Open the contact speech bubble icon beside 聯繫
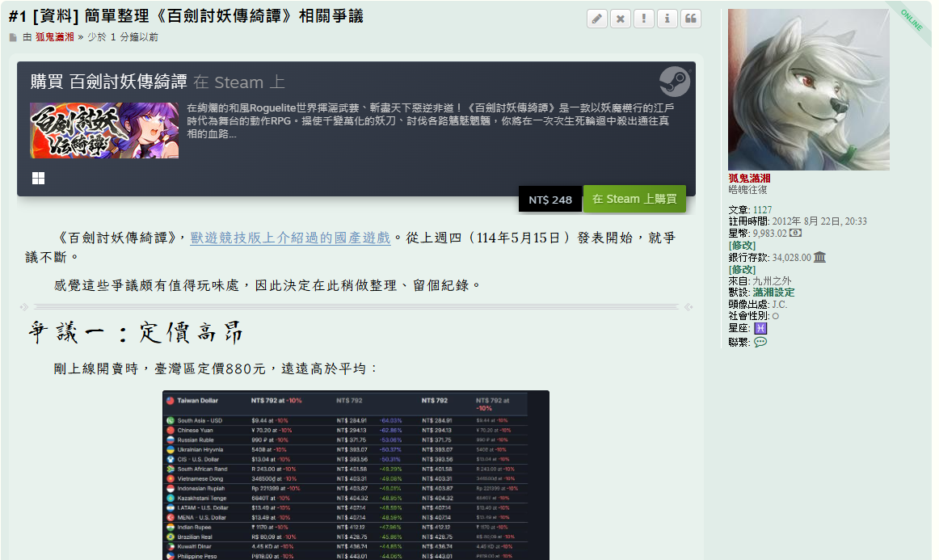Viewport: 939px width, 560px height. [760, 342]
